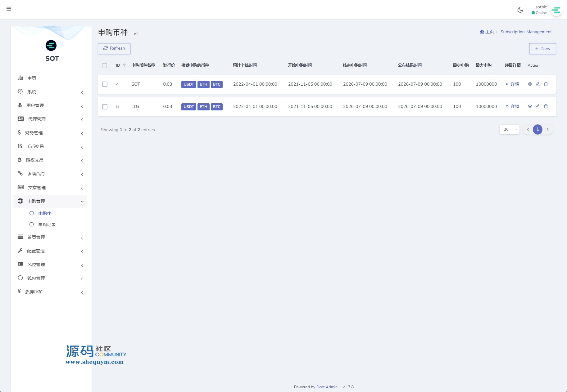Tick the checkbox for the SOT row
Screen dimensions: 567x392
105,84
